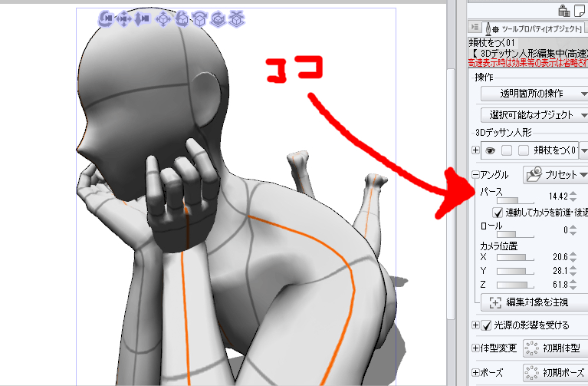The height and width of the screenshot is (386, 588).
Task: Select the rotate-on-3D-space-axis icon
Action: point(218,18)
